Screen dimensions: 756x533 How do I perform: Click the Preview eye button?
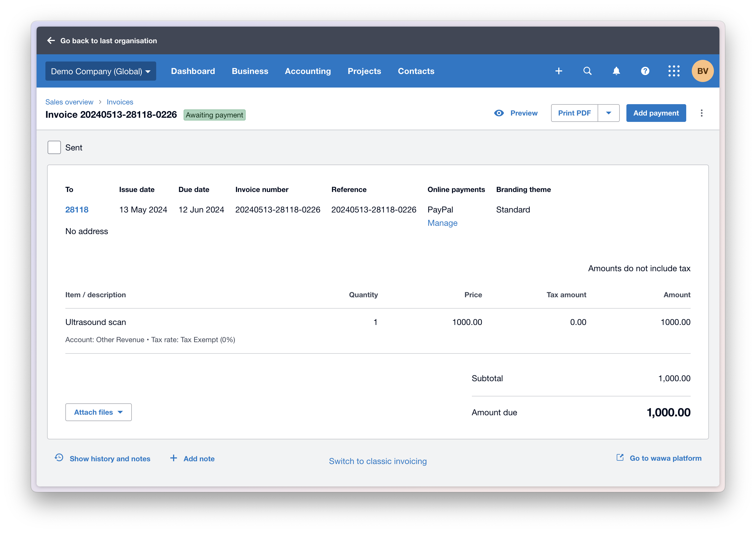[x=516, y=113]
